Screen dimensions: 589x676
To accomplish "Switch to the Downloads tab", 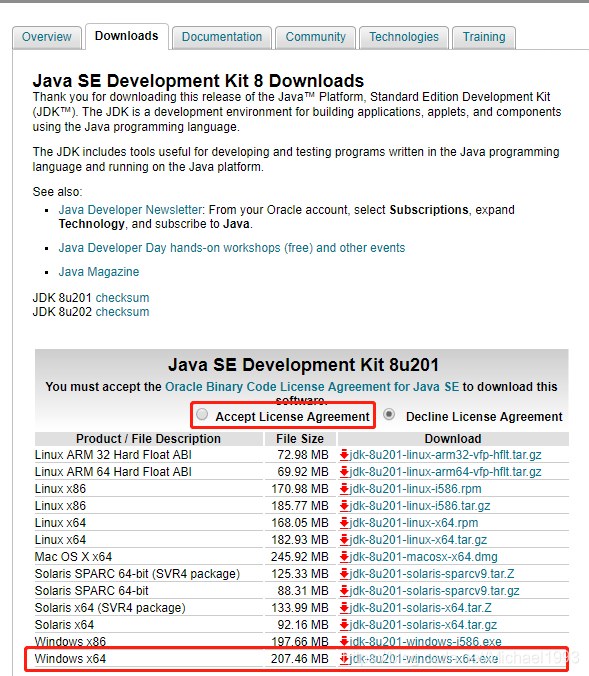I will click(x=127, y=36).
